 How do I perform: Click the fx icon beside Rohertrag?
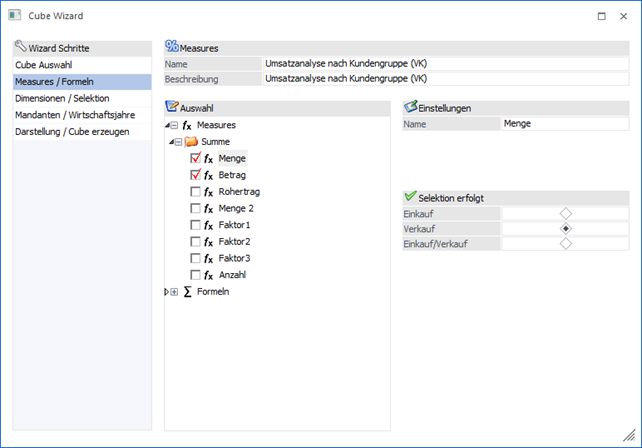(208, 191)
